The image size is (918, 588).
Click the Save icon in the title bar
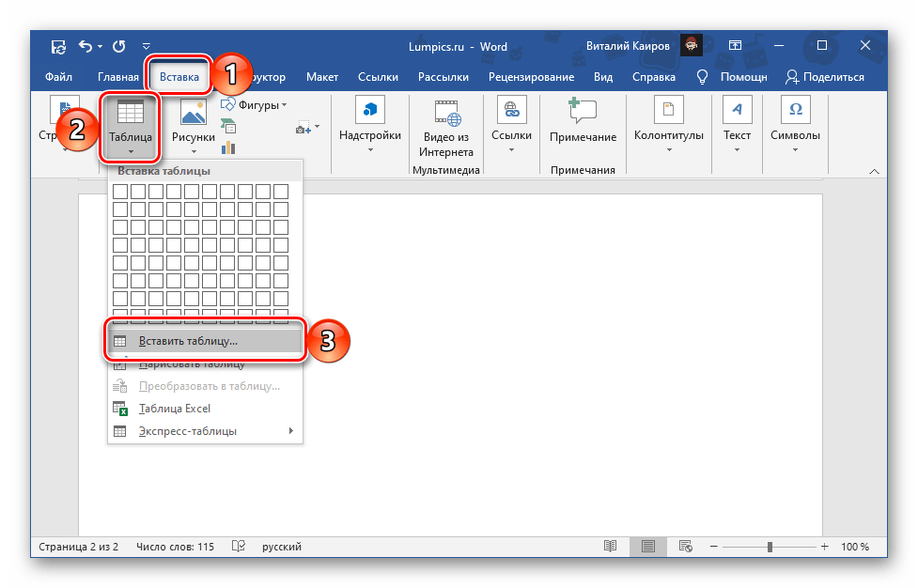58,46
